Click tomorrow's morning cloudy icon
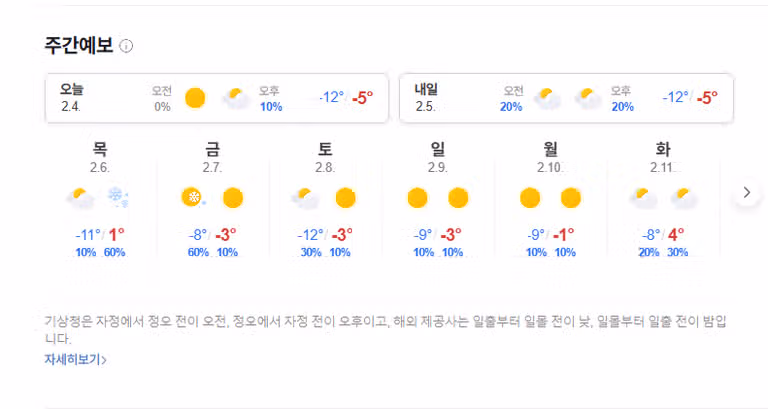Viewport: 768px width, 409px height. click(547, 98)
